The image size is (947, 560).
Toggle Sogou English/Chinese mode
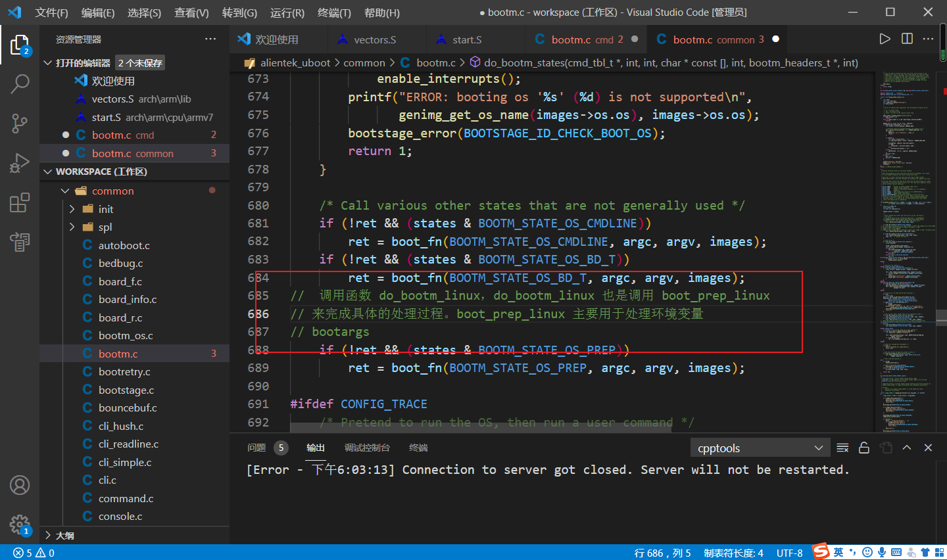point(838,552)
